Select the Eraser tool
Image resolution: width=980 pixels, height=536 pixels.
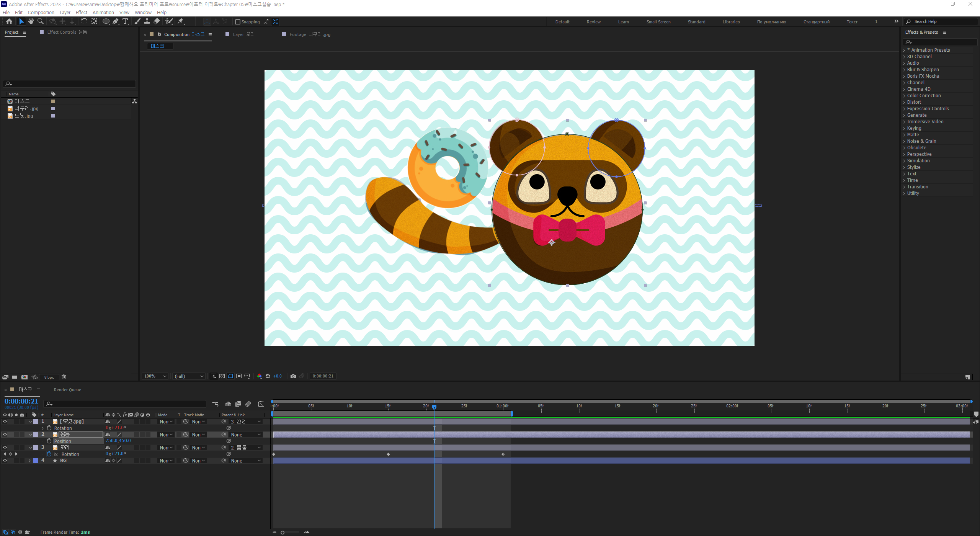pos(157,21)
